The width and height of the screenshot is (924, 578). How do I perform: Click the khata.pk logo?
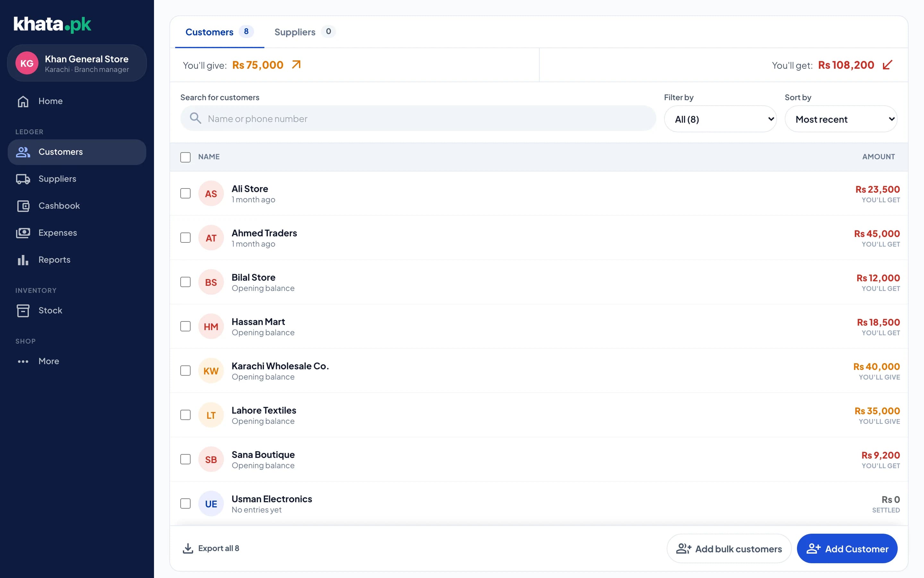(x=52, y=24)
